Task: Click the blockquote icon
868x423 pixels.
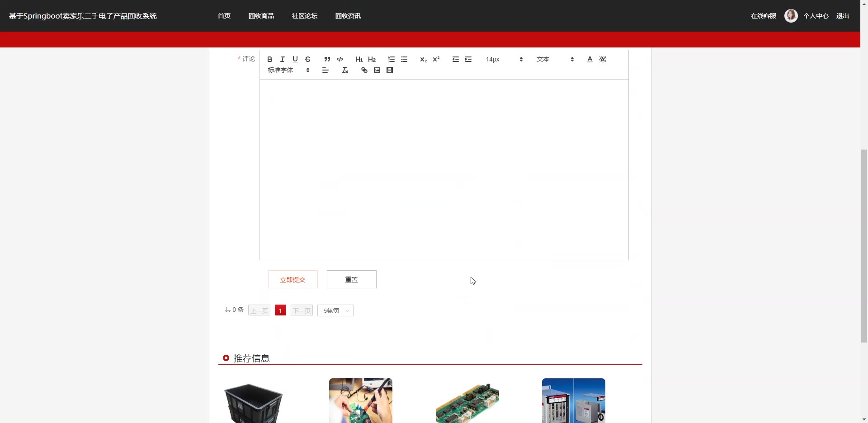Action: [x=327, y=59]
